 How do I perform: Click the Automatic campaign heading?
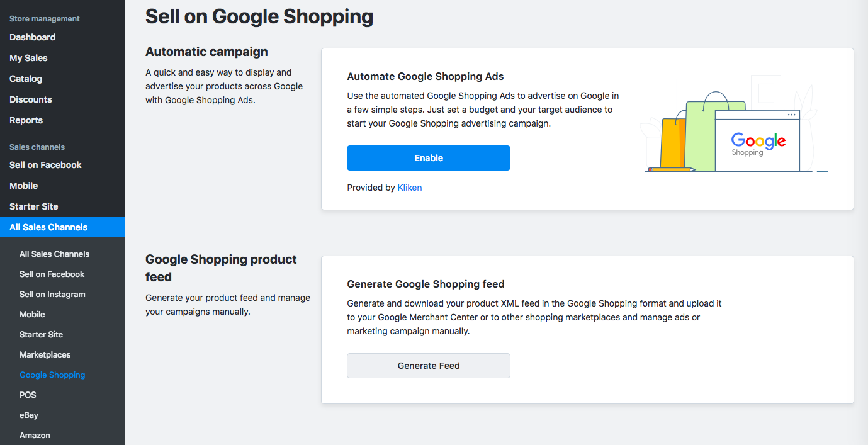pyautogui.click(x=206, y=52)
